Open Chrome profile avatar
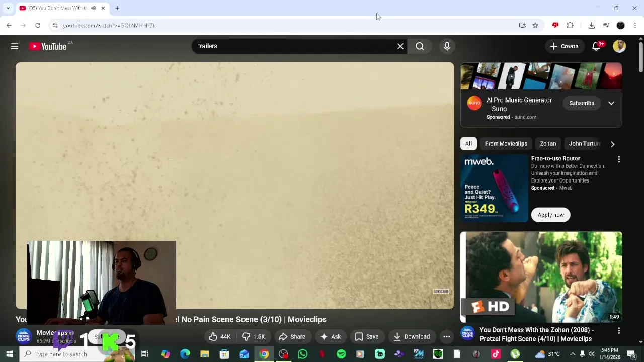Screen dimensions: 644x362 (621, 25)
